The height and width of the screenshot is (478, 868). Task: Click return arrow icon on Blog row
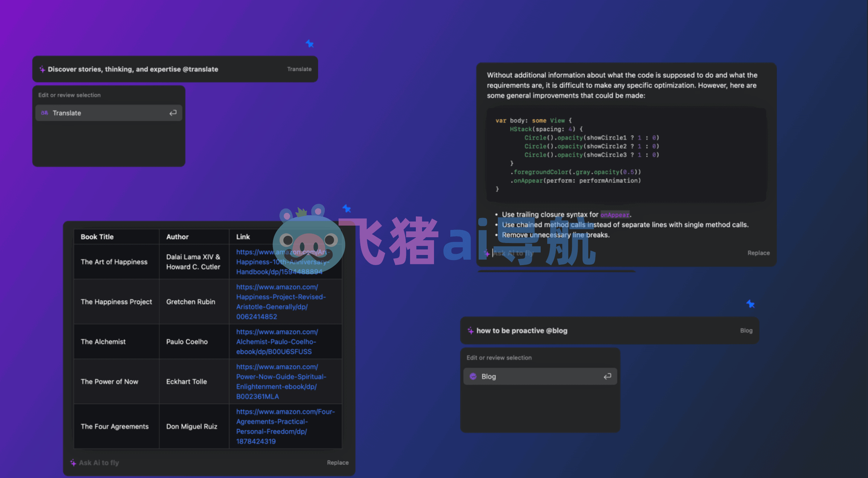[x=607, y=376]
